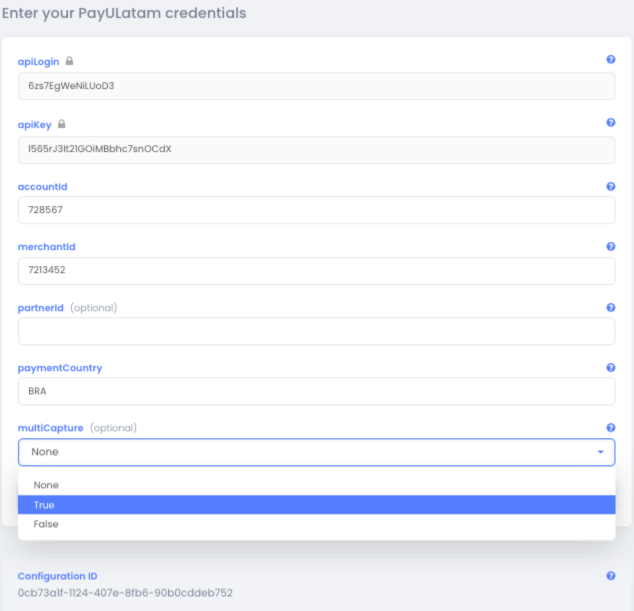Focus the apiKey text field
This screenshot has height=611, width=634.
(x=316, y=150)
